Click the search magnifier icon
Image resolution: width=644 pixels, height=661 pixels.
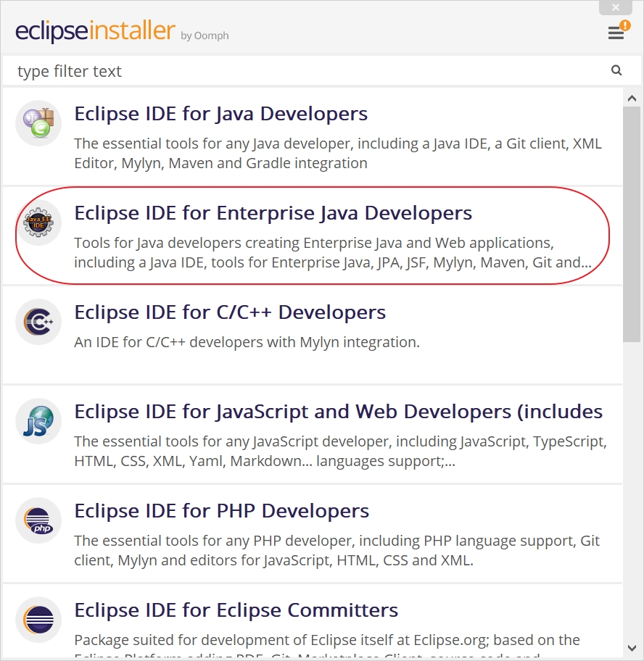coord(616,70)
